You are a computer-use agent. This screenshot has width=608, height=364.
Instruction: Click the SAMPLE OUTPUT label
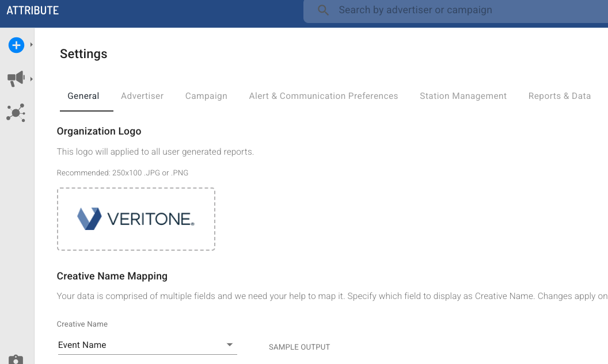pos(299,347)
